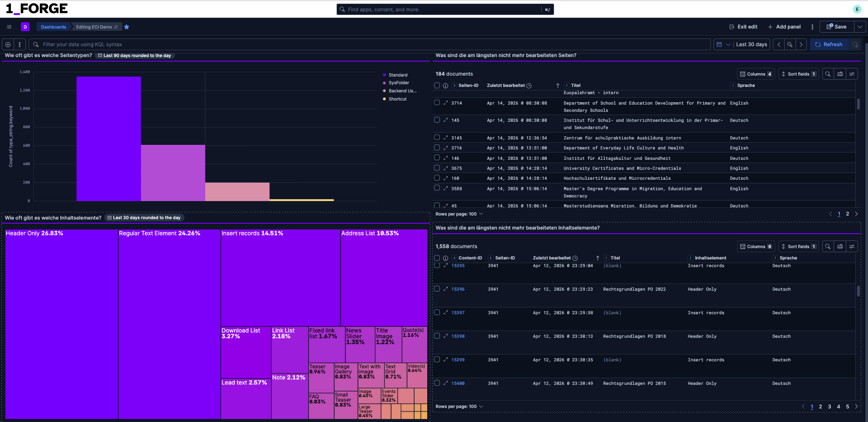Viewport: 868px width, 422px height.
Task: Open the Save options dropdown arrow
Action: tap(860, 27)
